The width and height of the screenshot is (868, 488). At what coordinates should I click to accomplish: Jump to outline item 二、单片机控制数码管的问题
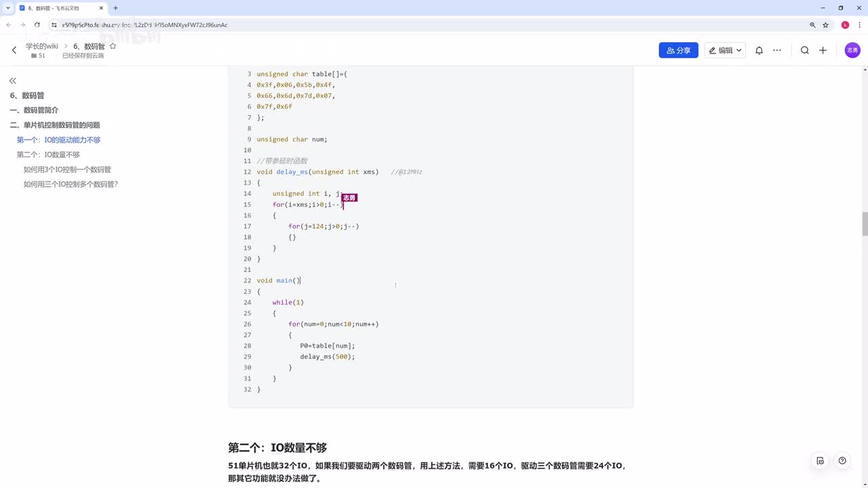click(55, 125)
